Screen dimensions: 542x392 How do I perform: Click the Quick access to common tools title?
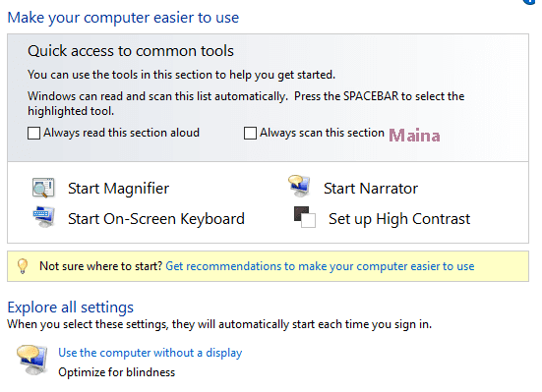[x=131, y=51]
